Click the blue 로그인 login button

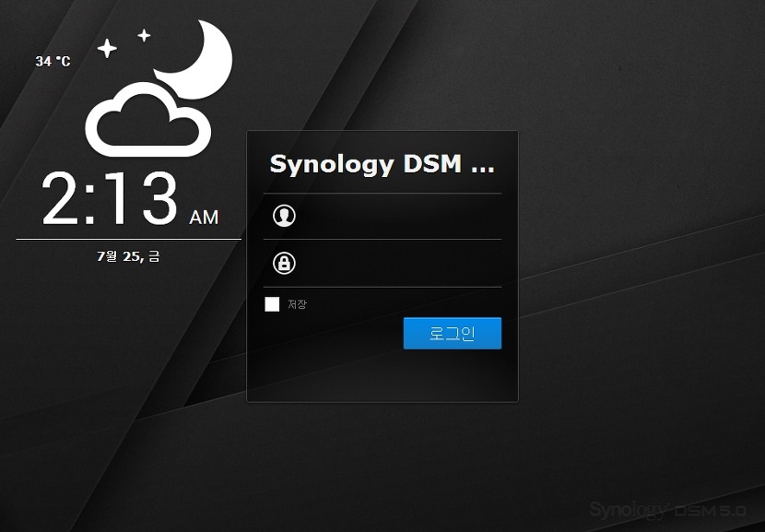click(x=453, y=334)
